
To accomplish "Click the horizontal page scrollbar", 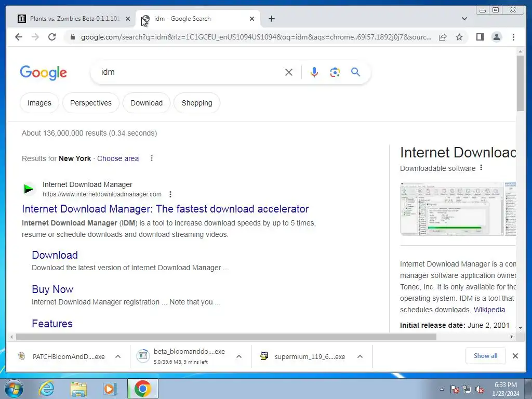I will [226, 337].
